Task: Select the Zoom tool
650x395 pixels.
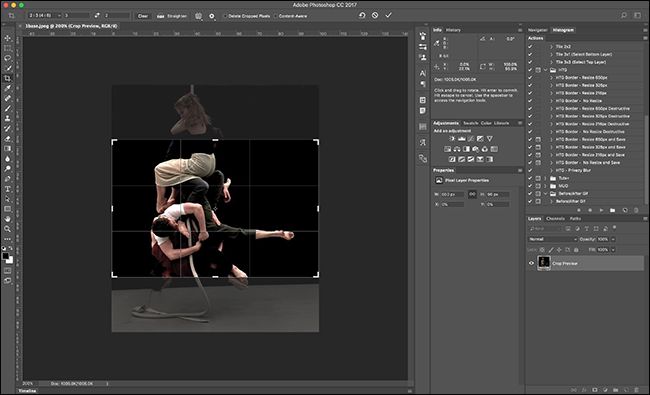Action: [7, 229]
